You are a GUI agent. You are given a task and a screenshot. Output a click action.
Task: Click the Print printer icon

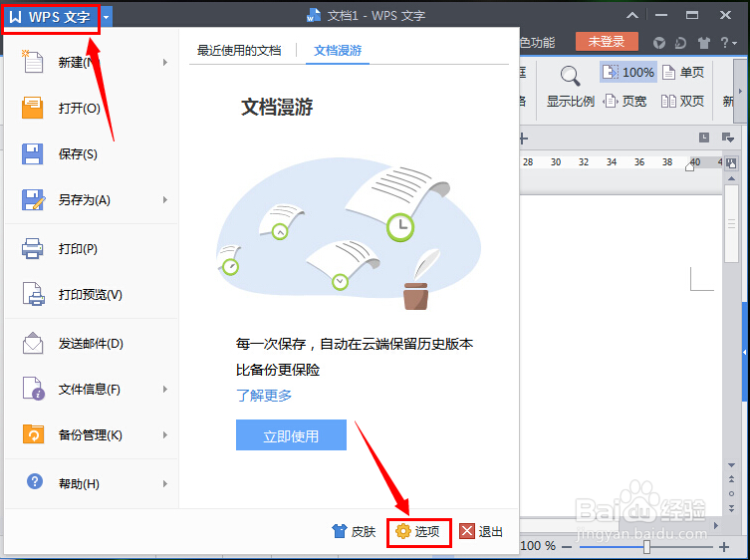click(33, 248)
